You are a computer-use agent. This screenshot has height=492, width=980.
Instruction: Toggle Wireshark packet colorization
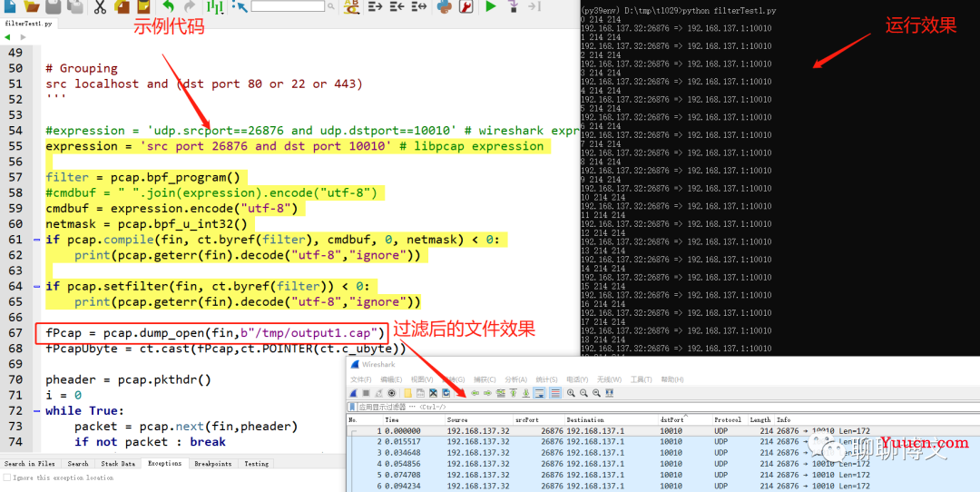point(555,393)
